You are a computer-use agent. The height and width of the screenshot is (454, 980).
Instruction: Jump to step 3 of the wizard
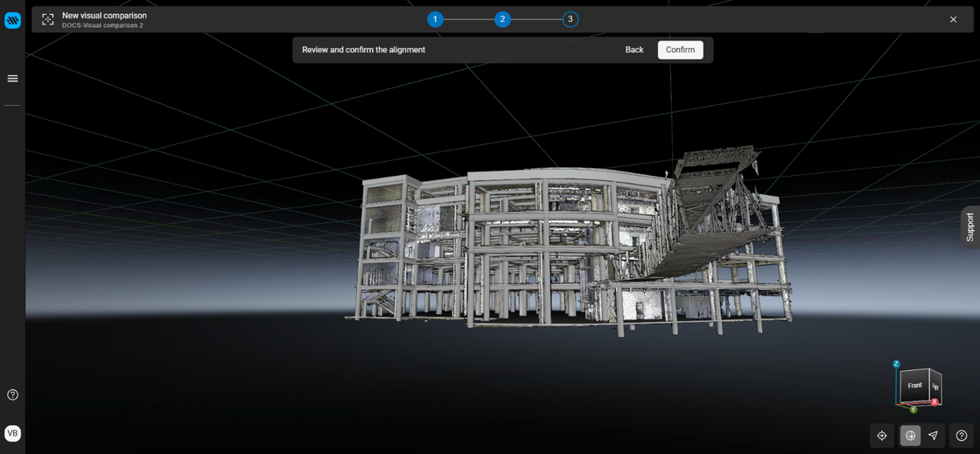(570, 19)
